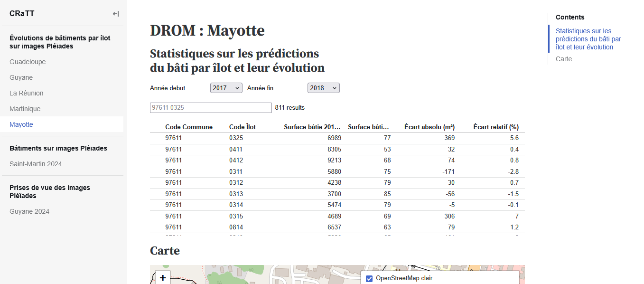Open the Guadeloupe page

[28, 62]
